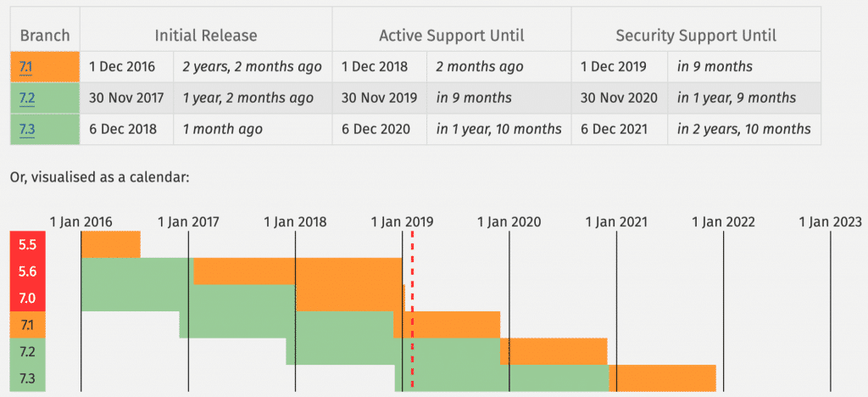This screenshot has width=868, height=397.
Task: Select the 7.1 orange calendar label
Action: (28, 325)
